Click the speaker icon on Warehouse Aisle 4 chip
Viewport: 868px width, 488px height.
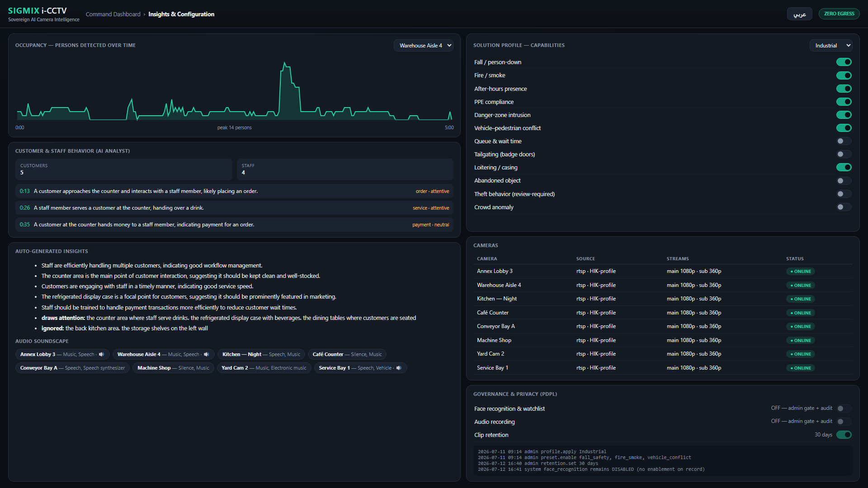[x=207, y=355]
